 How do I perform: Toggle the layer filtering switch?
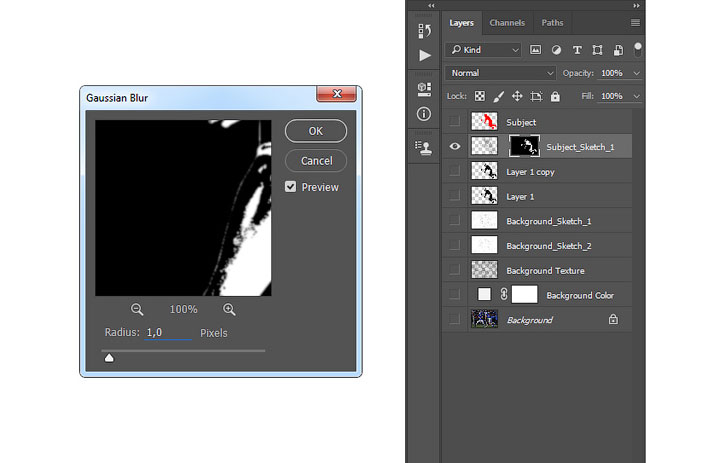pyautogui.click(x=638, y=49)
